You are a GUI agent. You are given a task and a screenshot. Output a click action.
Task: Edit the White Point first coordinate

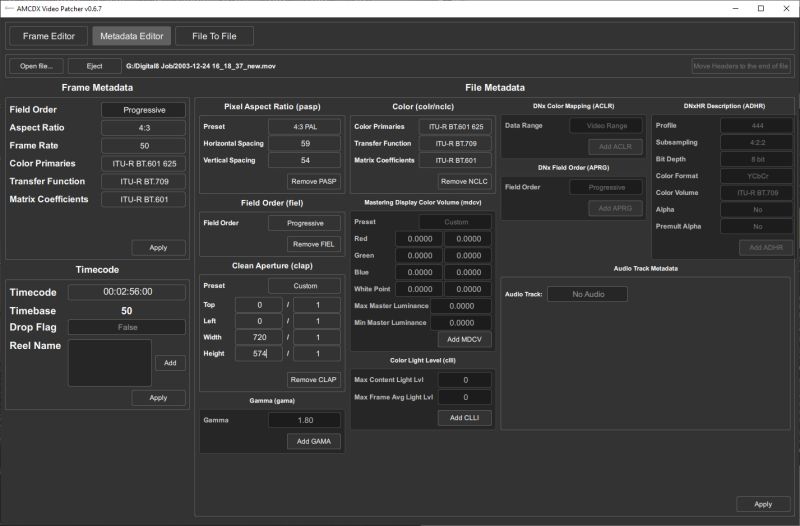tap(419, 289)
